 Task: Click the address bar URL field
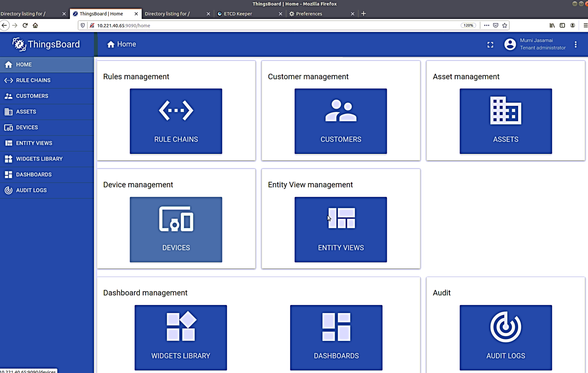click(x=261, y=25)
